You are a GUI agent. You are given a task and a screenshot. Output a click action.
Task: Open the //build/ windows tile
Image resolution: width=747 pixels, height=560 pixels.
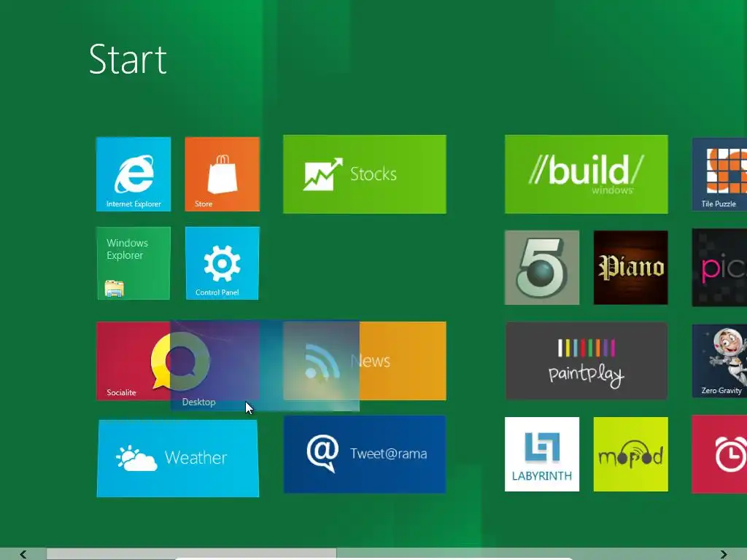point(587,174)
